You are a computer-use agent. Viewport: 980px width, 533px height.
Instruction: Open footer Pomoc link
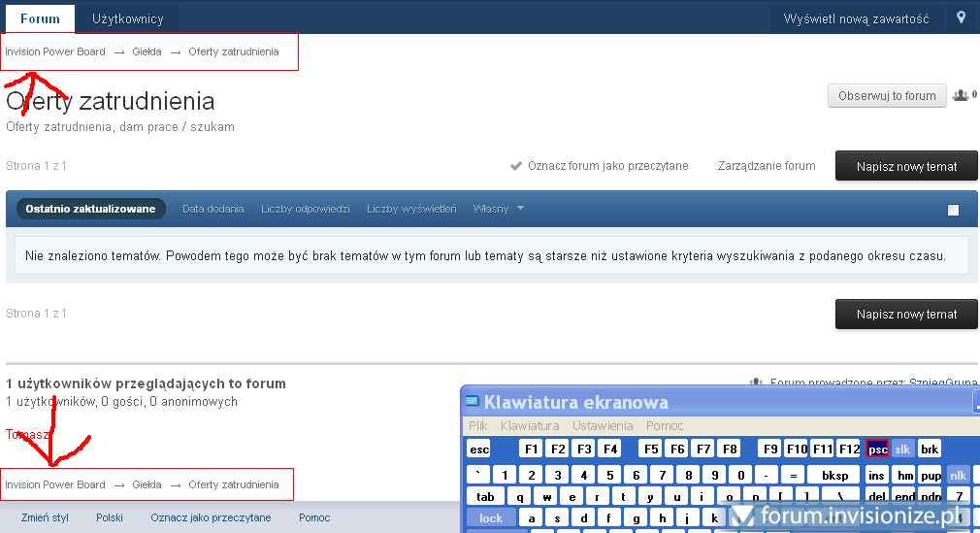pos(314,518)
